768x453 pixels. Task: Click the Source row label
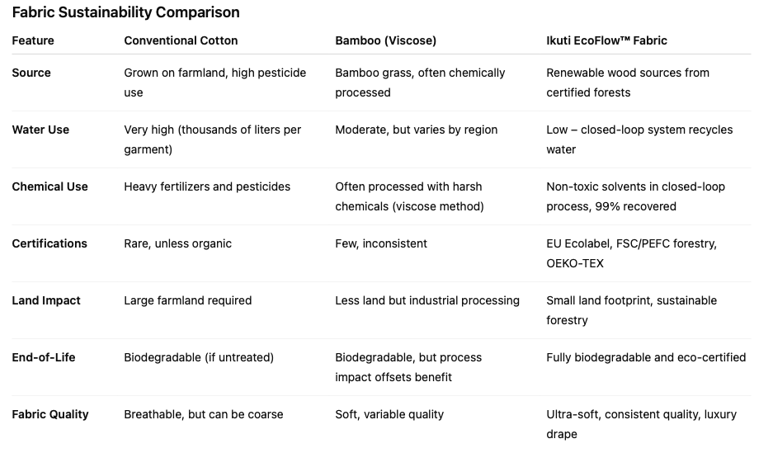[x=31, y=73]
